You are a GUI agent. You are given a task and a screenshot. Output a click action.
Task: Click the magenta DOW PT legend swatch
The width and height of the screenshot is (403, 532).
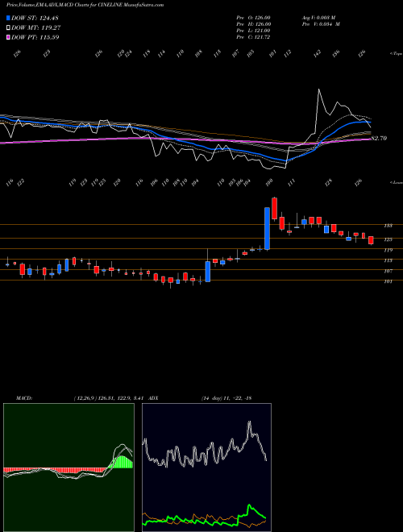(x=8, y=37)
